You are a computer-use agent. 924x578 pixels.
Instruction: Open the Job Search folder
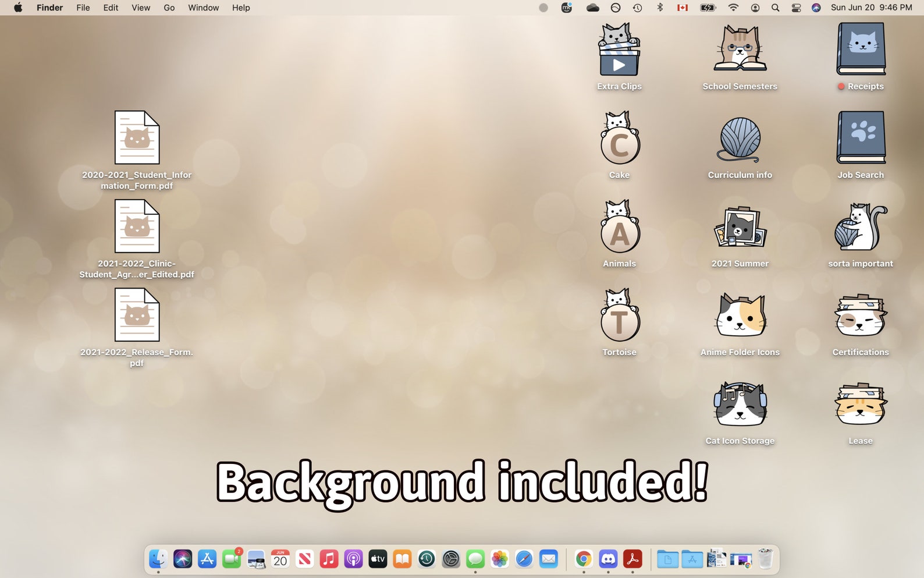pyautogui.click(x=861, y=138)
